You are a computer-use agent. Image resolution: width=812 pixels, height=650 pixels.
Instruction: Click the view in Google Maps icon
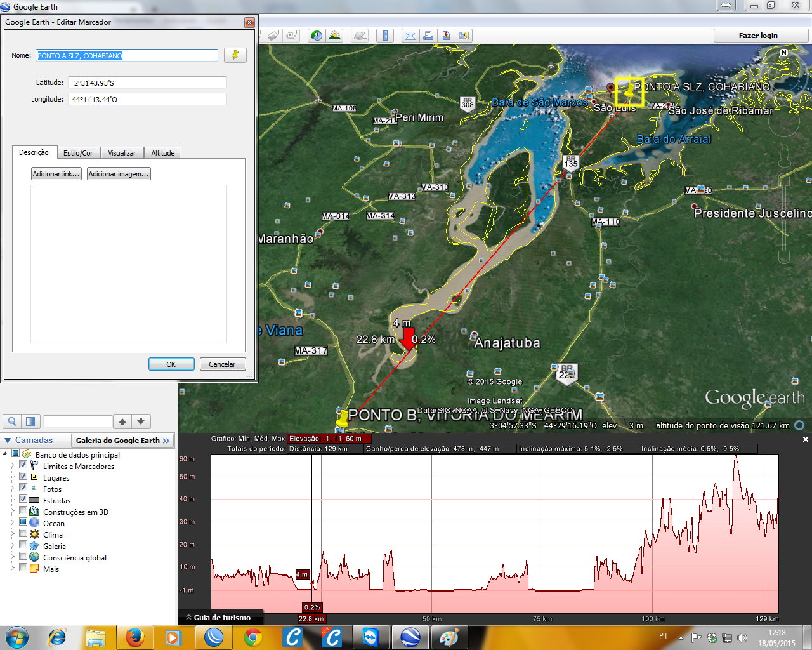click(464, 36)
